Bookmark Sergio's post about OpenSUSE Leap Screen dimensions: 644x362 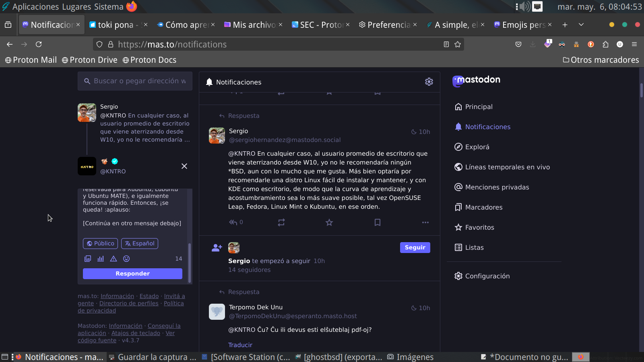pyautogui.click(x=378, y=222)
